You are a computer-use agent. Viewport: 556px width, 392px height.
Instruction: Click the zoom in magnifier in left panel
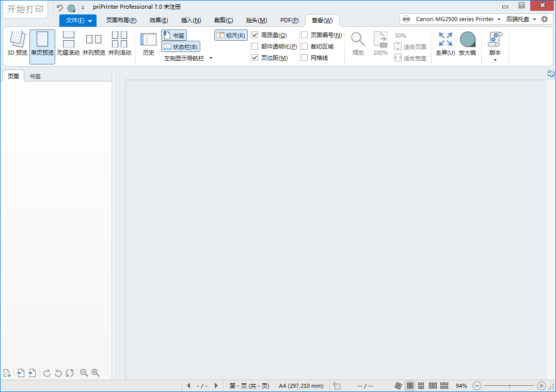coord(96,373)
